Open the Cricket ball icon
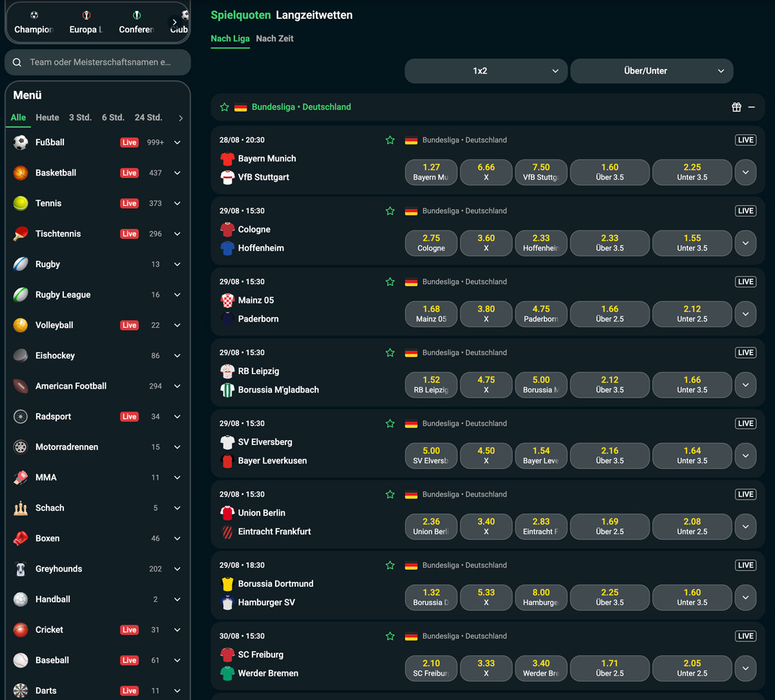Viewport: 775px width, 700px height. coord(21,630)
